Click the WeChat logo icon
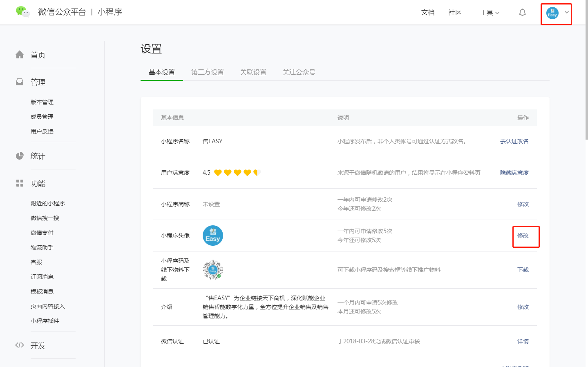 pos(22,12)
